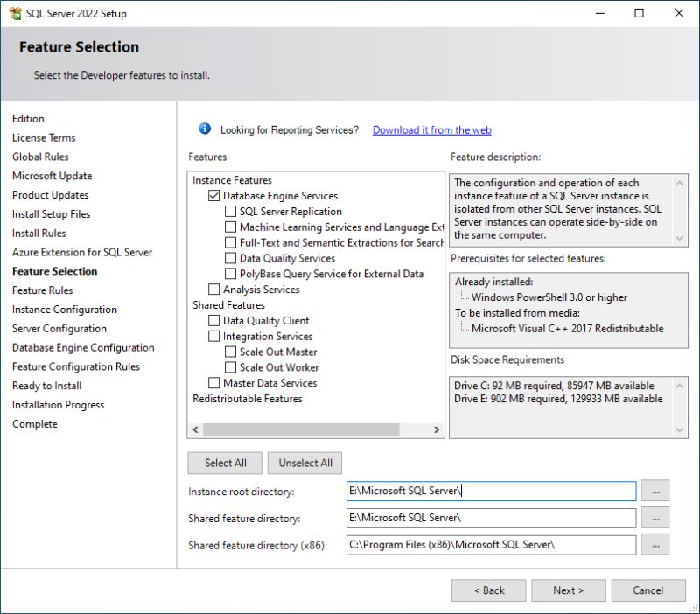Click the information icon beside Reporting Services note
700x614 pixels.
(x=204, y=128)
